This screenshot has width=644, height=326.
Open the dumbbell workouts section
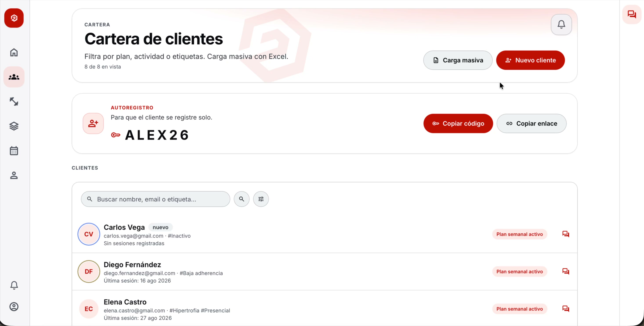pyautogui.click(x=14, y=101)
